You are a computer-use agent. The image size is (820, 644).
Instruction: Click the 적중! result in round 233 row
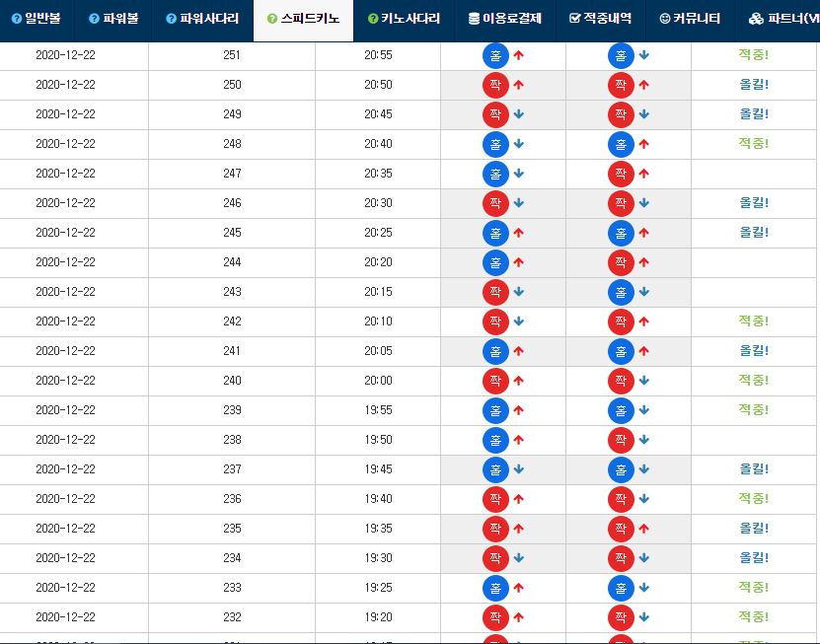coord(754,587)
